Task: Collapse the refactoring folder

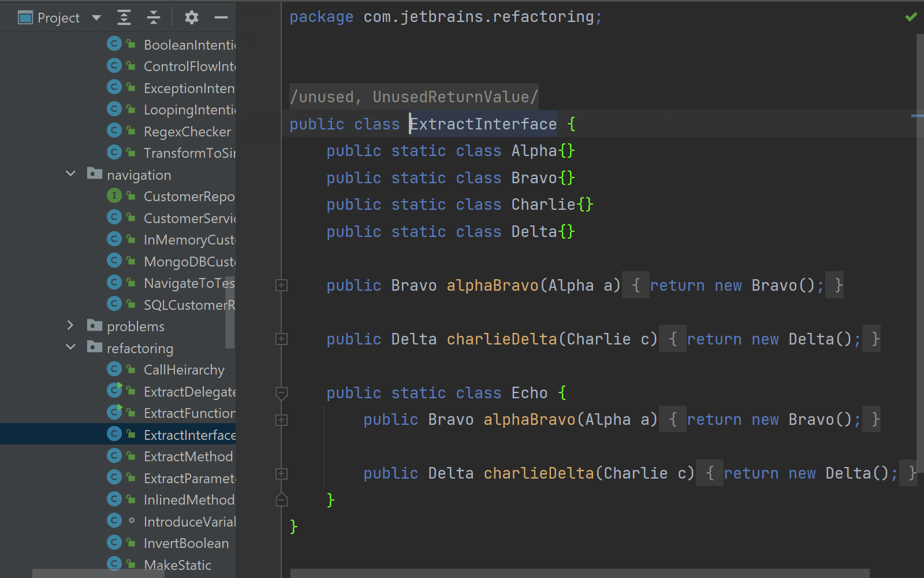Action: click(x=70, y=347)
